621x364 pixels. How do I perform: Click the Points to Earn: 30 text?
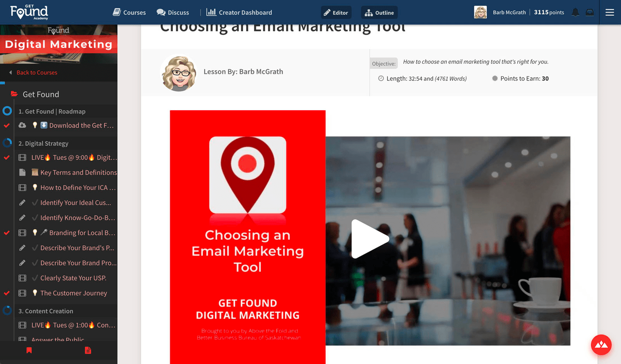tap(524, 78)
